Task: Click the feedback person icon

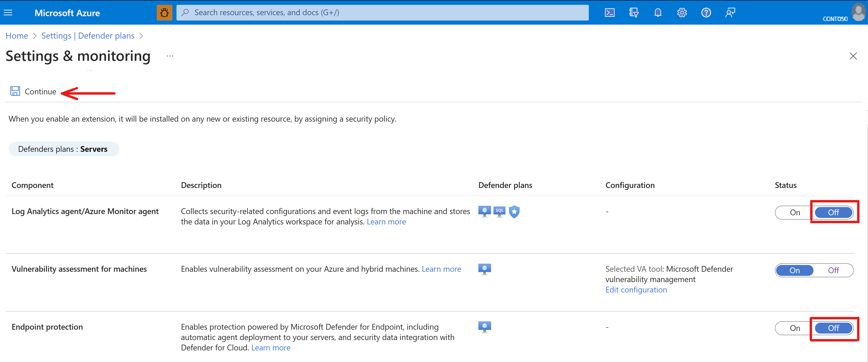Action: tap(730, 13)
